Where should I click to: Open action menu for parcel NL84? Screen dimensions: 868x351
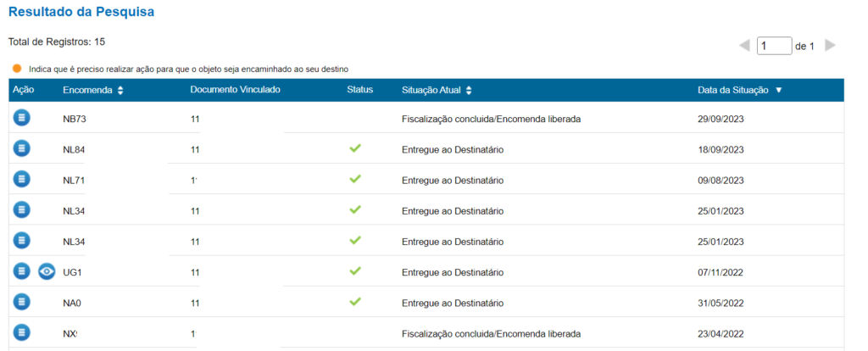(22, 148)
